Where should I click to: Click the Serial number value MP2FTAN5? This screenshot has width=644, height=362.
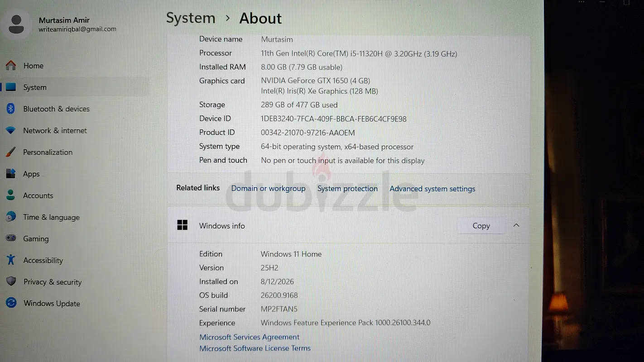tap(279, 309)
